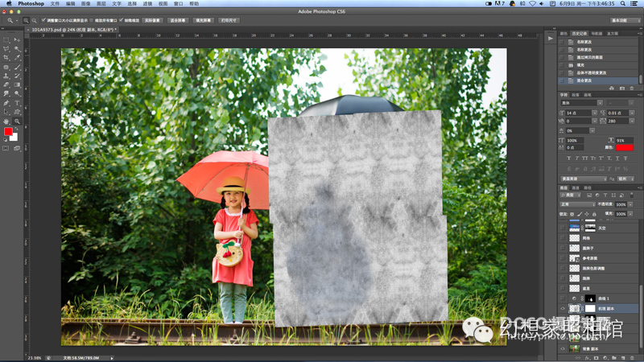Select the History Brush tool
This screenshot has width=644, height=362.
pyautogui.click(x=17, y=76)
